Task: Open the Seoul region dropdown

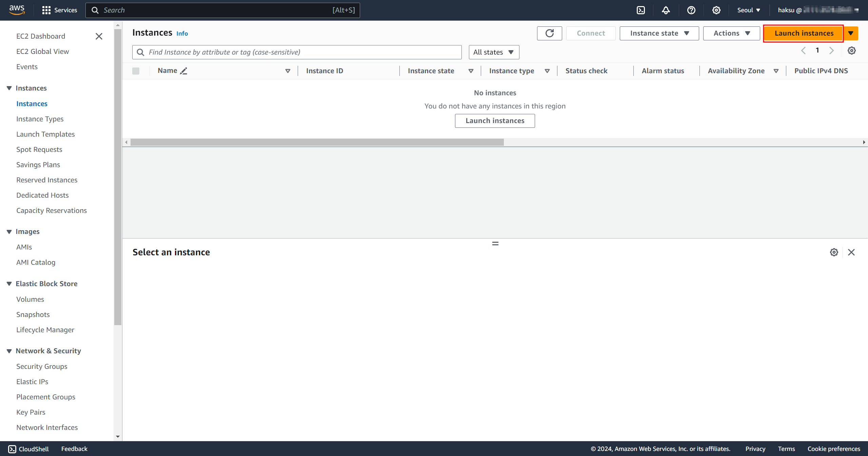Action: (749, 10)
